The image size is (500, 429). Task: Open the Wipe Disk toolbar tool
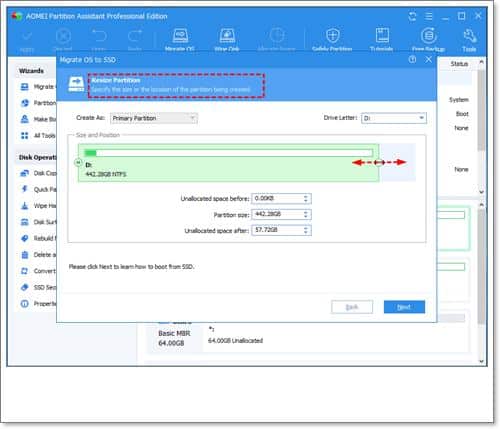(227, 35)
